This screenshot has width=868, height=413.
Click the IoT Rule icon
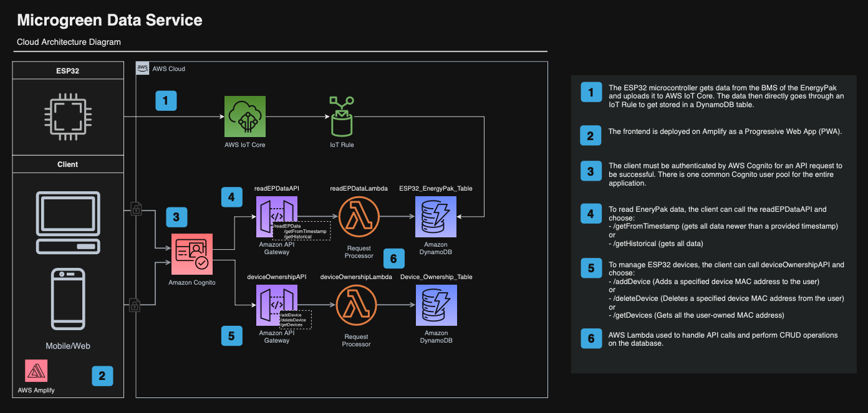point(341,116)
